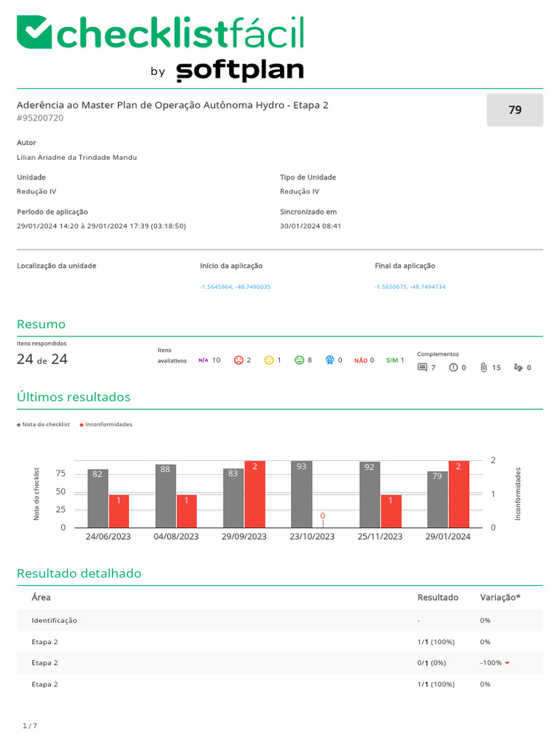The height and width of the screenshot is (747, 560).
Task: Select the Identificação area row
Action: tap(280, 620)
